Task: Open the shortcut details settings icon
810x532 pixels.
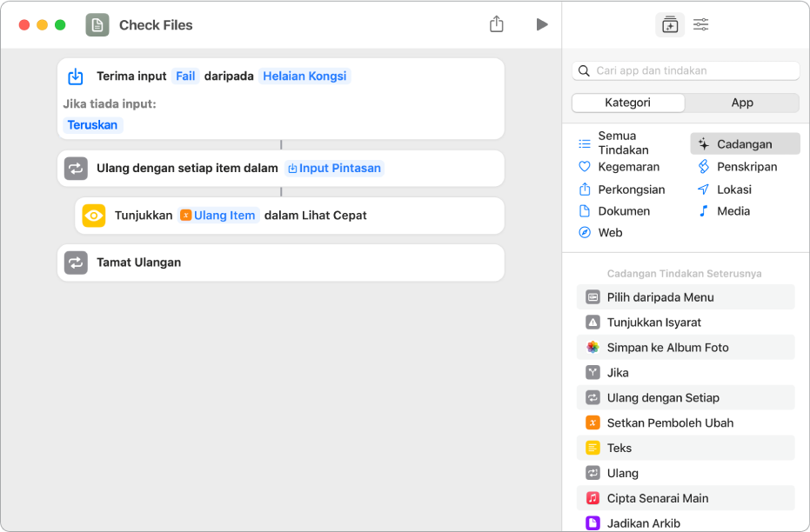Action: pyautogui.click(x=700, y=25)
